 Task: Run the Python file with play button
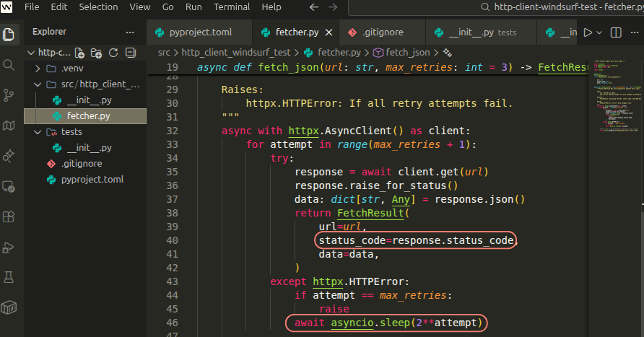click(588, 32)
